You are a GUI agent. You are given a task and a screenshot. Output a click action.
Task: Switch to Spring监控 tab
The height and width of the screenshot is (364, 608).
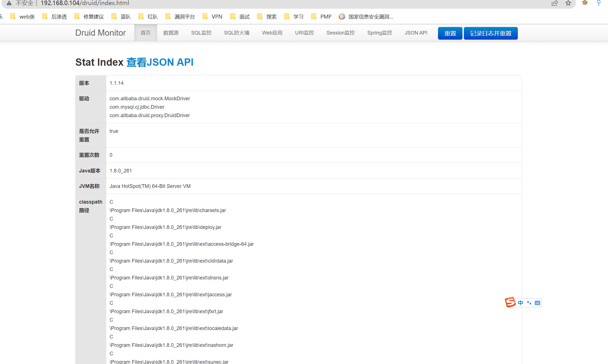click(x=380, y=33)
